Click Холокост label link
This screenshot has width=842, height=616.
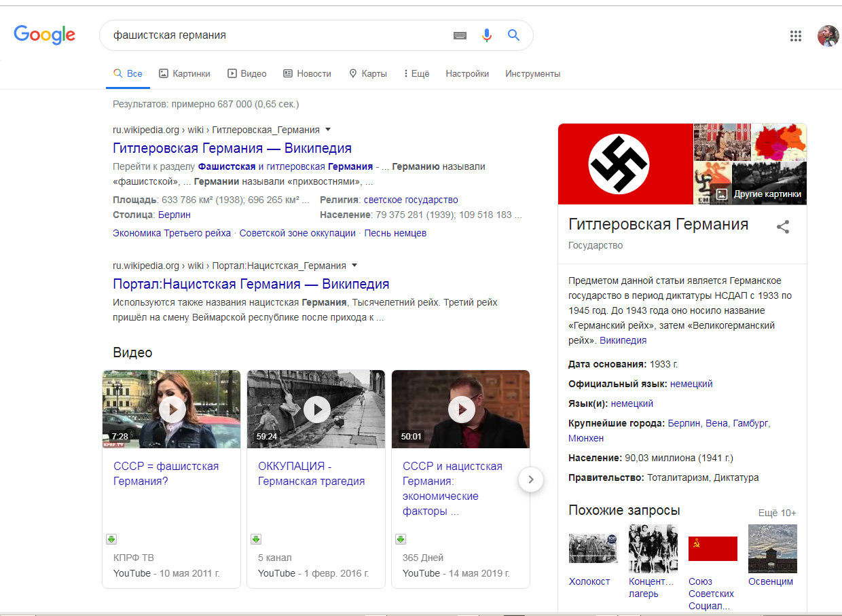tap(589, 581)
